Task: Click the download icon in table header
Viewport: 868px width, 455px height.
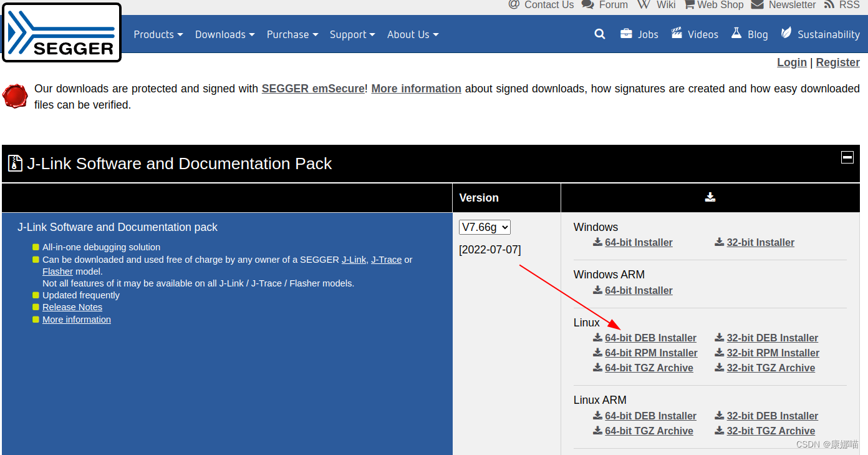Action: 710,197
